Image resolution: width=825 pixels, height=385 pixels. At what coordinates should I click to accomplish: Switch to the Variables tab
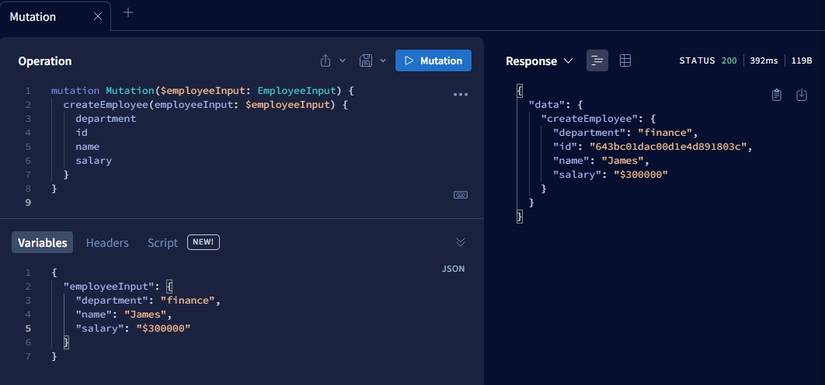[x=43, y=242]
